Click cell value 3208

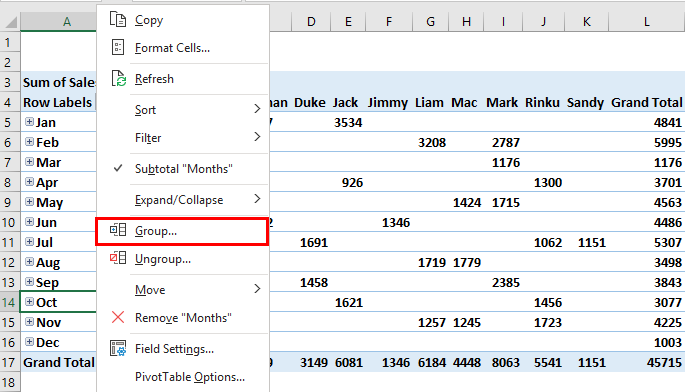432,142
